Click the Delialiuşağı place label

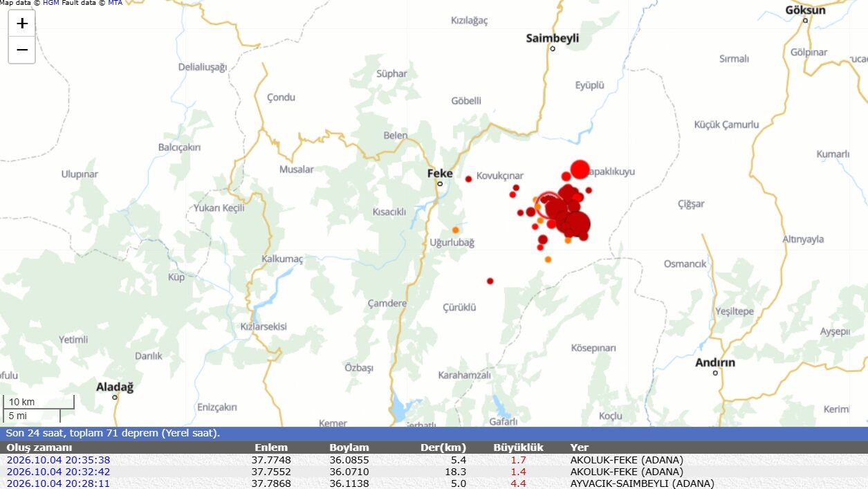[203, 67]
